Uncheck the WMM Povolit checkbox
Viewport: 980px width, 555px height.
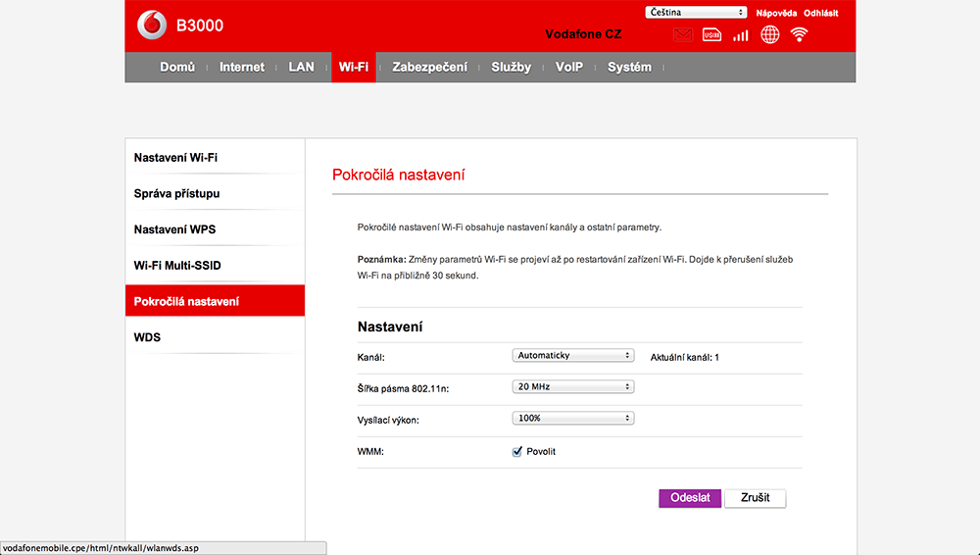click(x=517, y=452)
